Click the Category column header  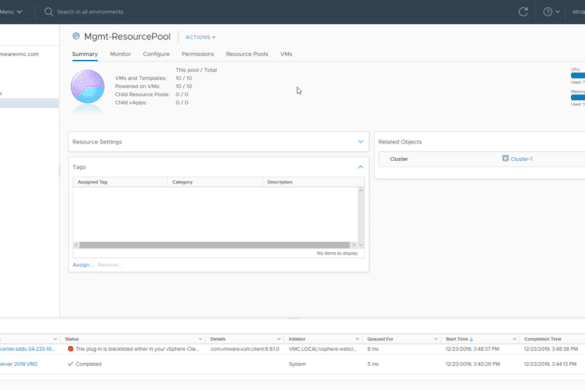pos(215,182)
